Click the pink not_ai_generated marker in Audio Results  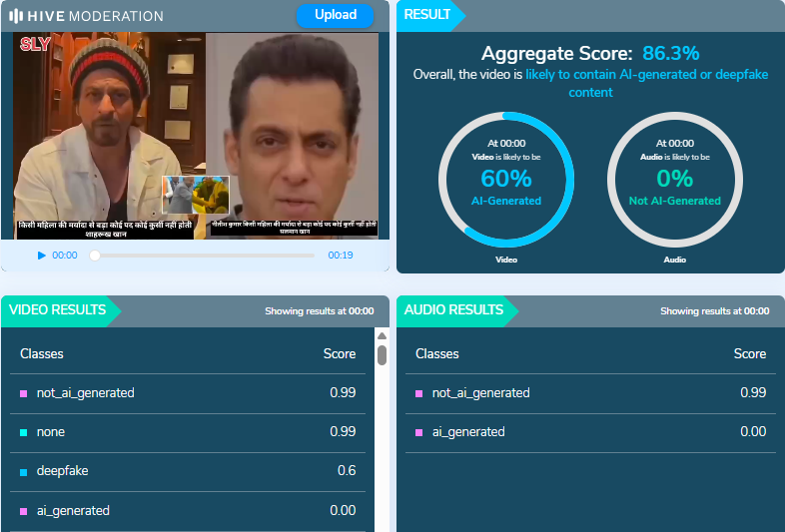click(x=419, y=393)
